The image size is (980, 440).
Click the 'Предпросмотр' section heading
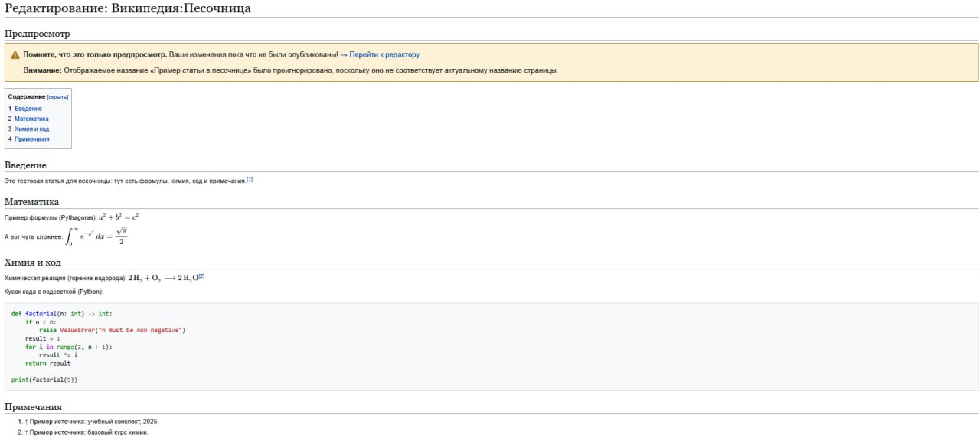37,34
